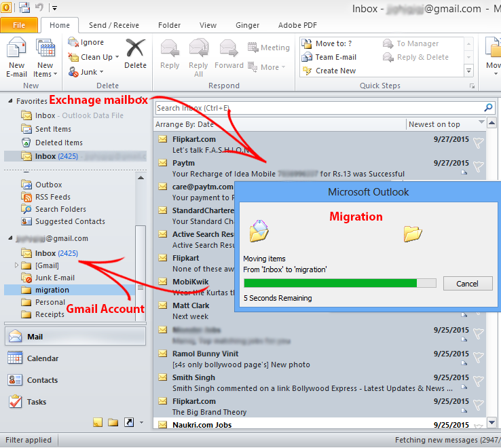The image size is (501, 448).
Task: Open the Personal folder
Action: (x=43, y=302)
